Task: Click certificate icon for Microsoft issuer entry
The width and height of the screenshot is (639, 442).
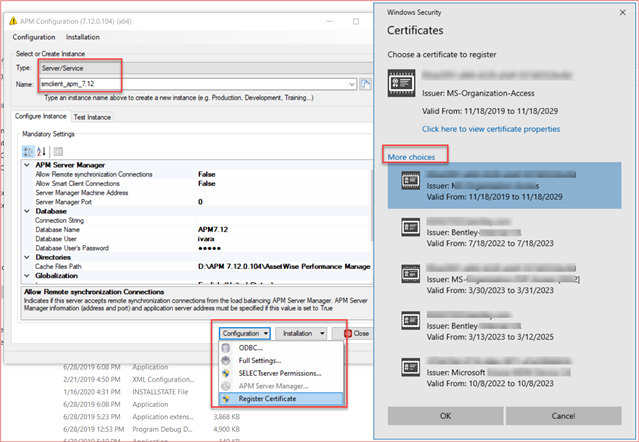Action: tap(410, 367)
